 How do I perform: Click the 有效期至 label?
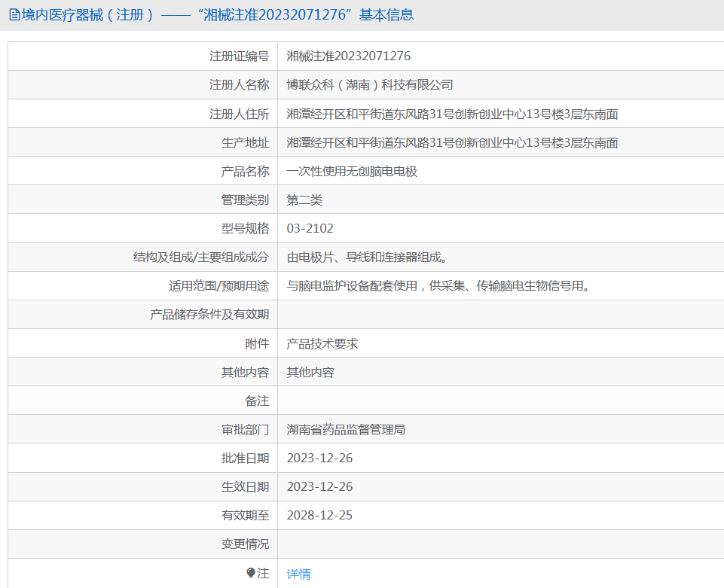coord(245,515)
